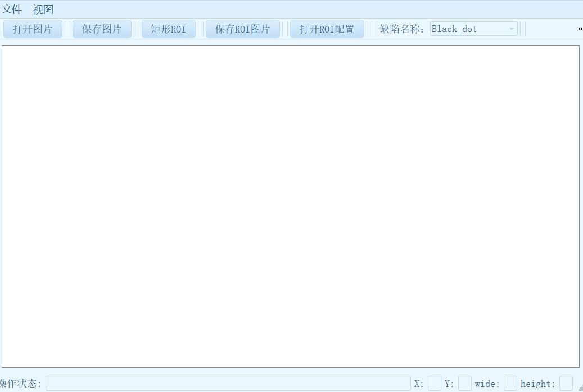The image size is (583, 392).
Task: Click the height value field
Action: click(566, 384)
